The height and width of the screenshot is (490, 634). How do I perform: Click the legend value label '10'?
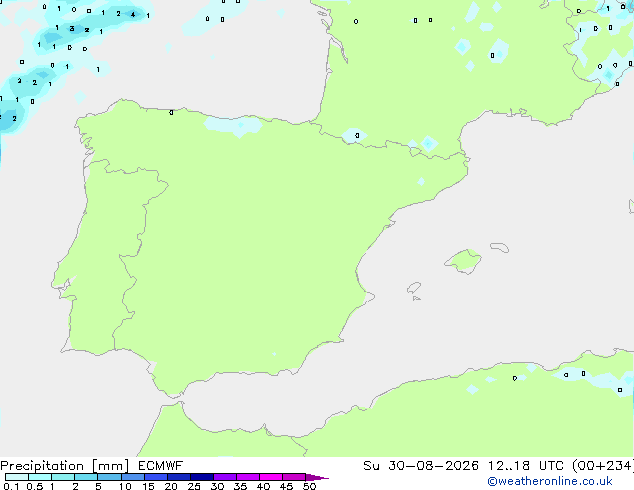(x=125, y=486)
